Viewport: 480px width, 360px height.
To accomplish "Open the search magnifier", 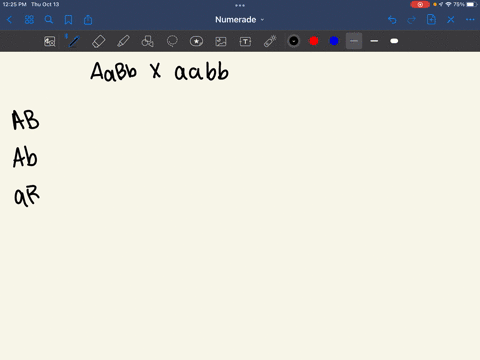I will click(49, 20).
